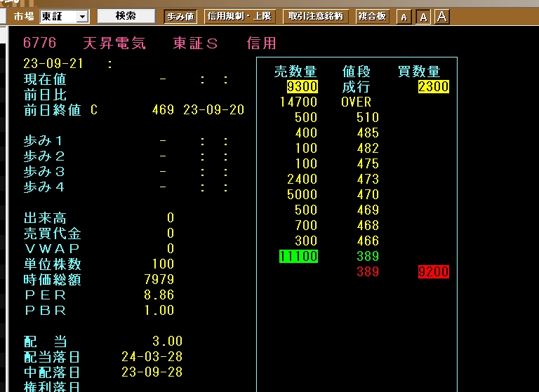Screen dimensions: 539x392
Task: Click sell quantity 2400 at 473
Action: (302, 179)
